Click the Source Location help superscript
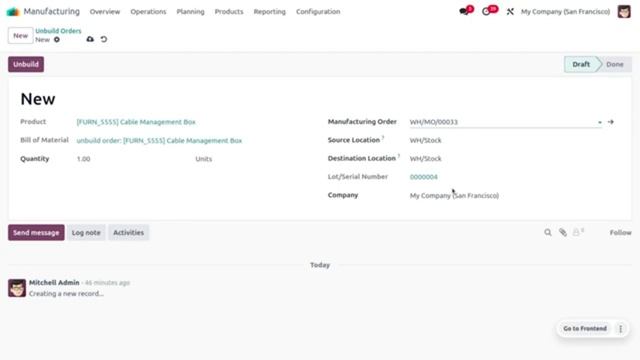 pyautogui.click(x=383, y=138)
